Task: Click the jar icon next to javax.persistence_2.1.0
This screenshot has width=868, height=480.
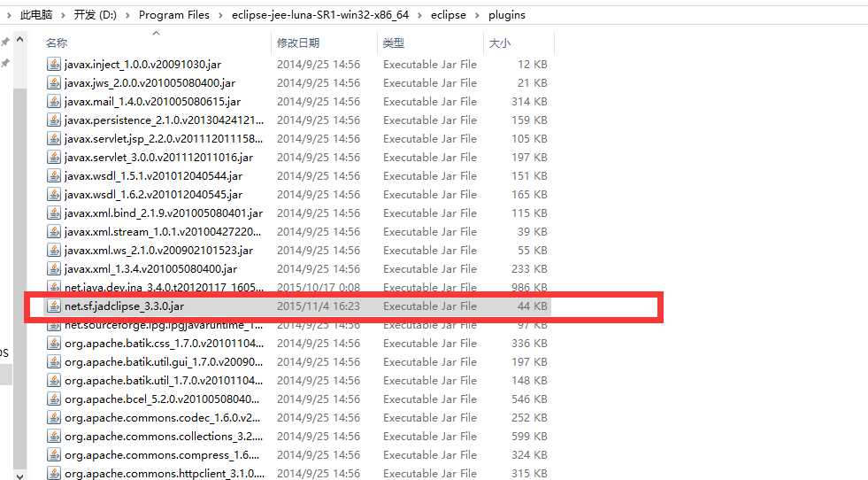Action: pyautogui.click(x=54, y=120)
